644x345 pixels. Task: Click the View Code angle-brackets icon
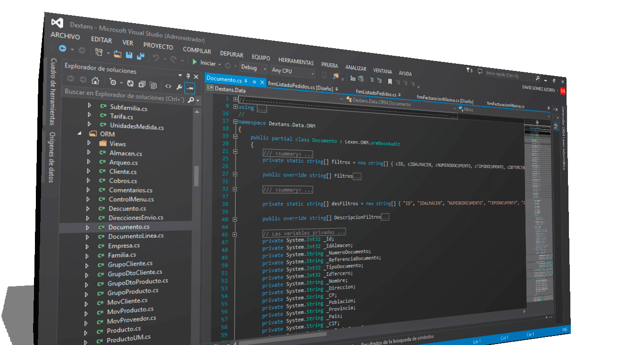click(x=168, y=86)
